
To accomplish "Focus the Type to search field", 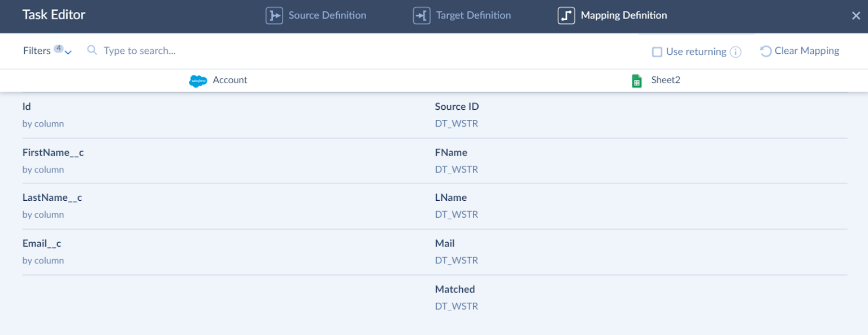I will coord(226,51).
